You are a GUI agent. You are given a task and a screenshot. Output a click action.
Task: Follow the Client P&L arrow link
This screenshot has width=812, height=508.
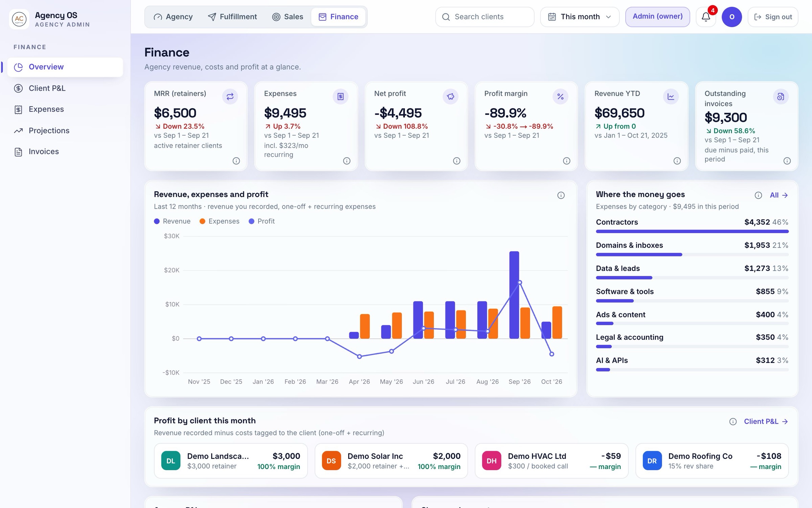(766, 422)
